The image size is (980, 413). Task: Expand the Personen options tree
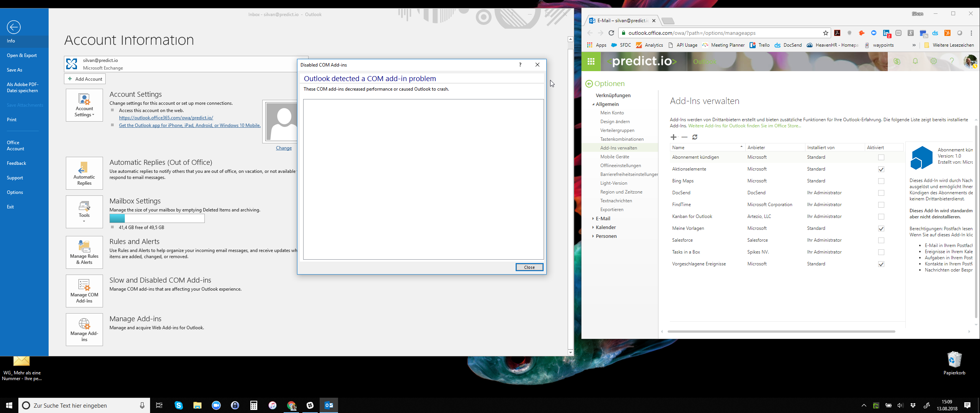593,236
